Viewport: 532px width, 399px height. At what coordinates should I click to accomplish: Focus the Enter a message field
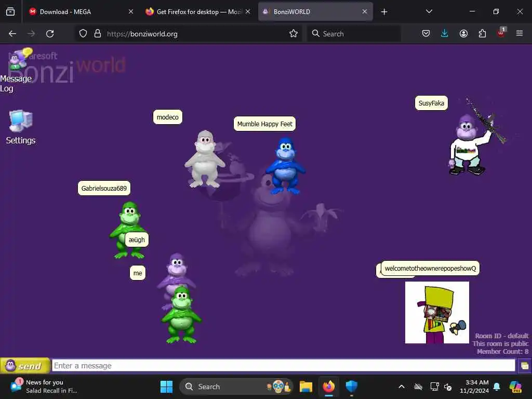coord(283,366)
